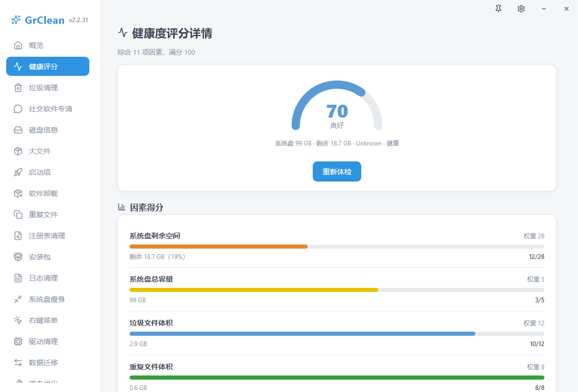Click the 8/8 score value
This screenshot has height=392, width=578.
tap(540, 387)
